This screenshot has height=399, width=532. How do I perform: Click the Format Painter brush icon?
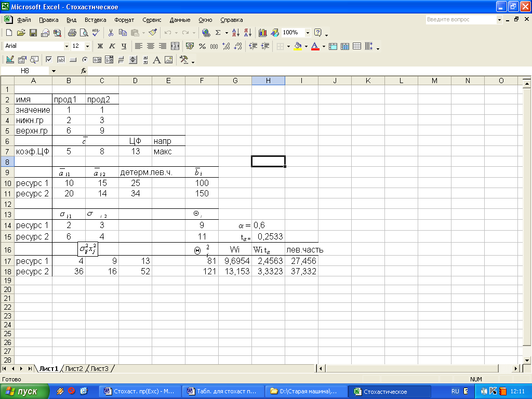[153, 33]
